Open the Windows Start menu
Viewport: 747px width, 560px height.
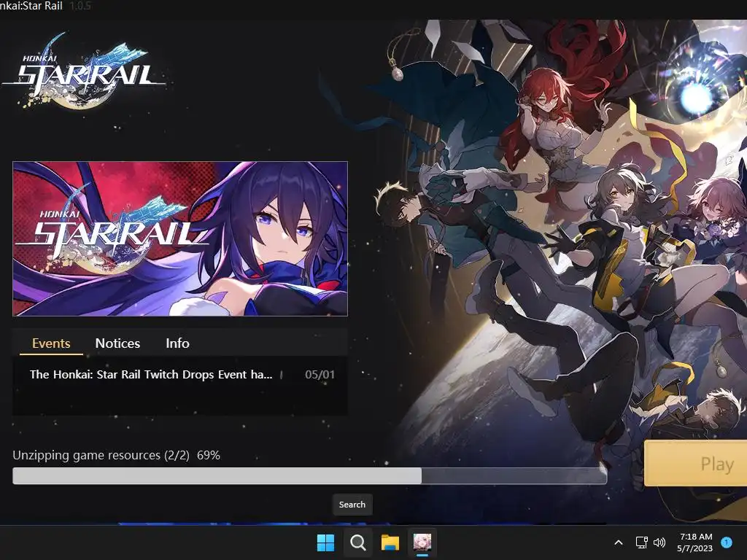pos(326,542)
